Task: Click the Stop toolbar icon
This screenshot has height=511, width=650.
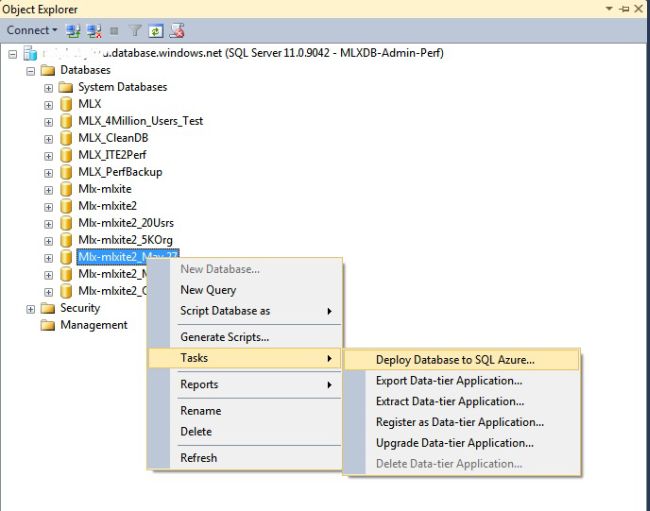Action: 114,31
